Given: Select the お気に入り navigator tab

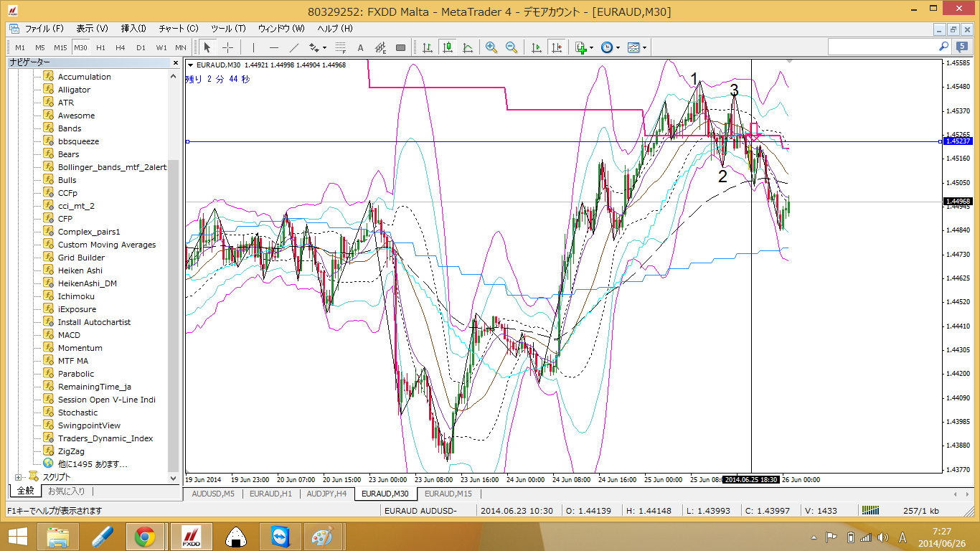Looking at the screenshot, I should click(x=66, y=491).
